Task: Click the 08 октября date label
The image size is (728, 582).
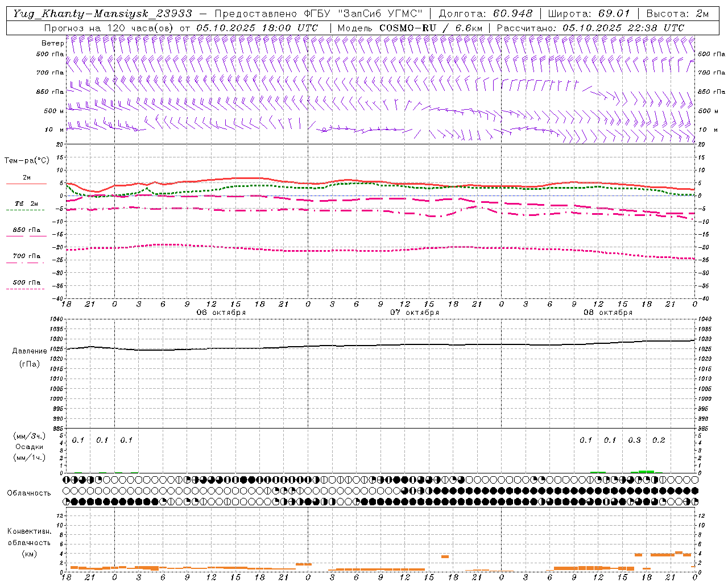Action: (x=608, y=313)
